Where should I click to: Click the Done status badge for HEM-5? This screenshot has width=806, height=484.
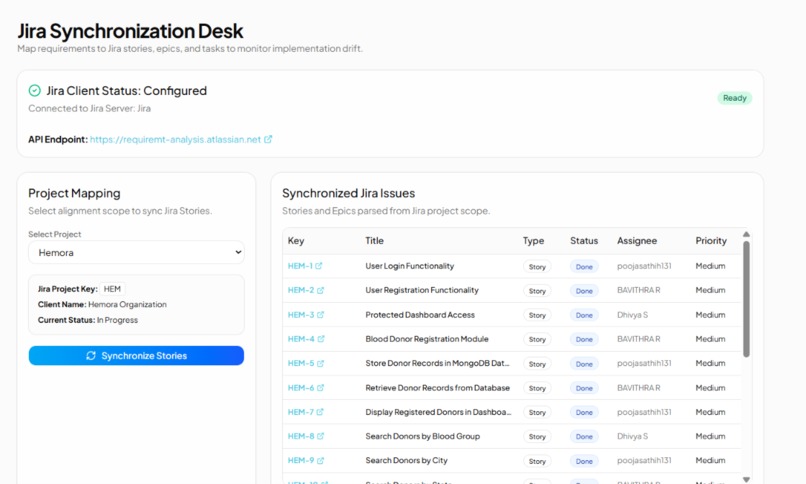[x=584, y=364]
